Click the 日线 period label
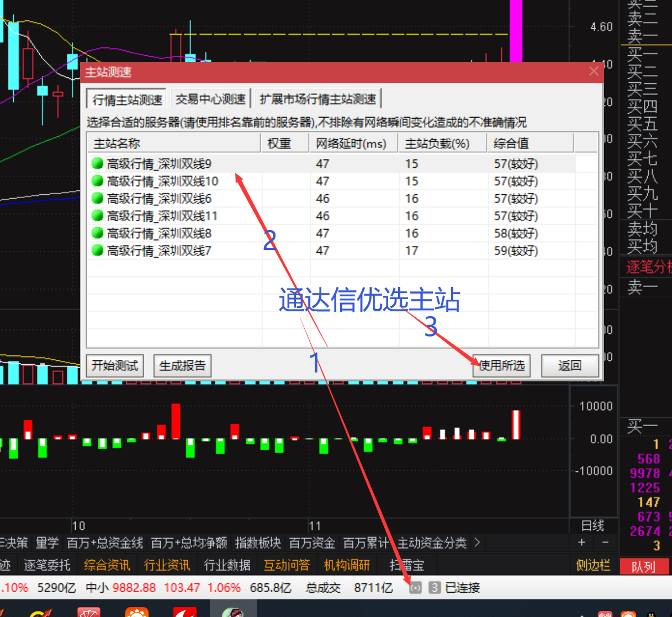Screen dimensions: 672x617 pos(593,525)
